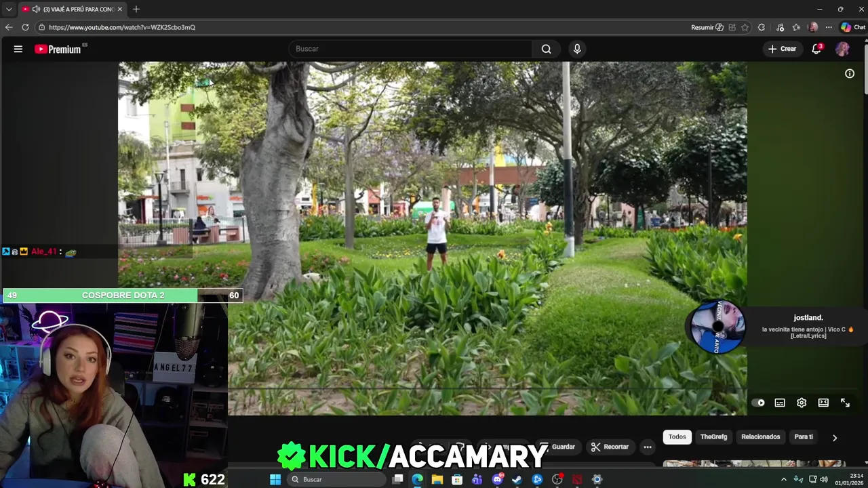This screenshot has height=488, width=868.
Task: Open the YouTube hamburger guide menu
Action: (x=18, y=49)
